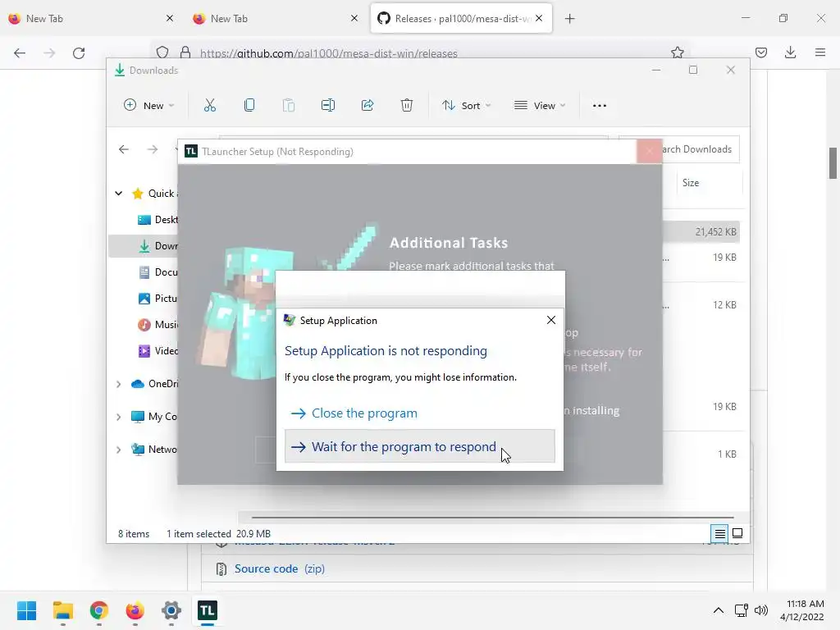
Task: Open the View dropdown menu
Action: click(540, 106)
